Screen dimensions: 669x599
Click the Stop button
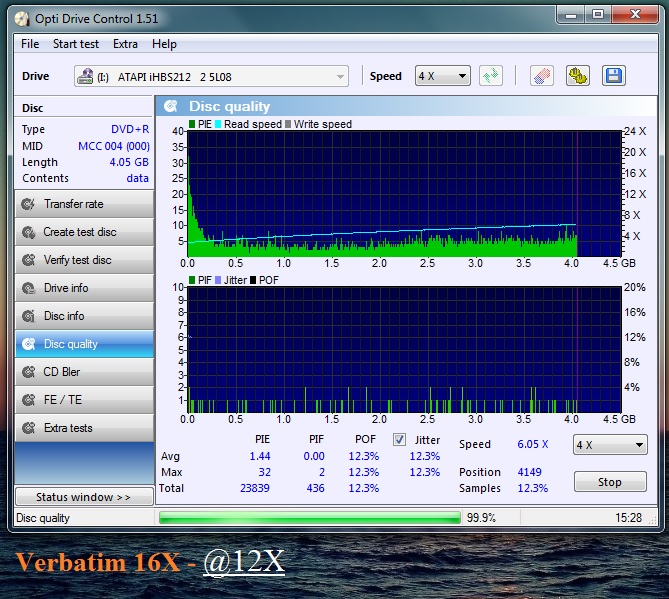[610, 482]
